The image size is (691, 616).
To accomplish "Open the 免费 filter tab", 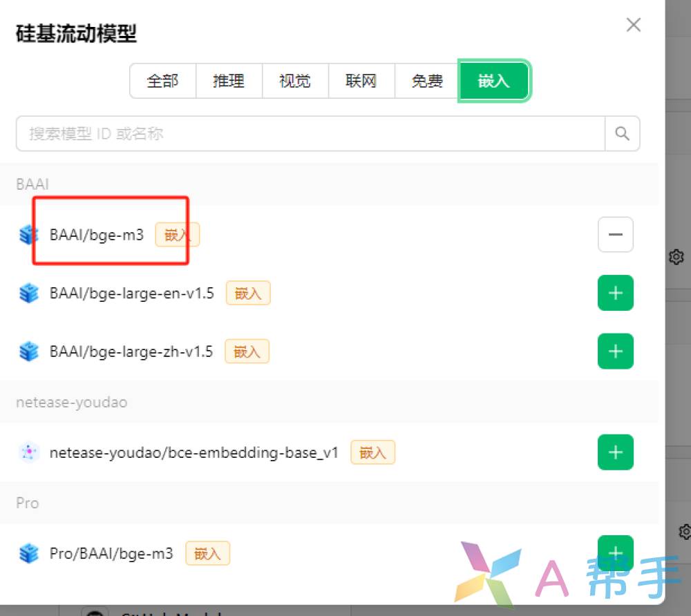I will [427, 81].
